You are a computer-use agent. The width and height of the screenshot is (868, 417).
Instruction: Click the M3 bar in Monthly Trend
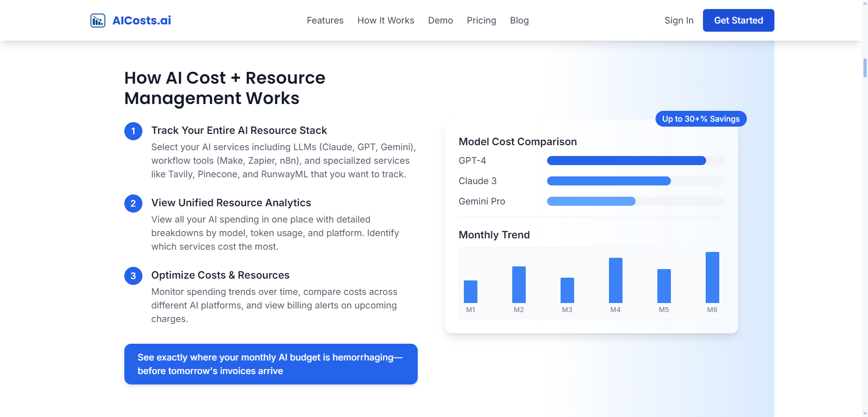coord(567,290)
